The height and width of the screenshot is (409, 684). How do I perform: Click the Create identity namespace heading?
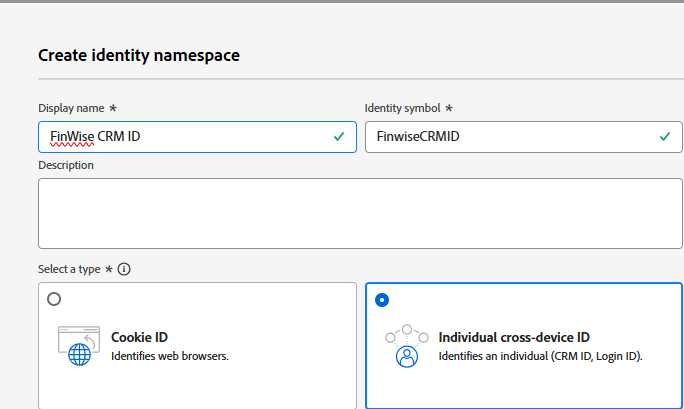[139, 55]
